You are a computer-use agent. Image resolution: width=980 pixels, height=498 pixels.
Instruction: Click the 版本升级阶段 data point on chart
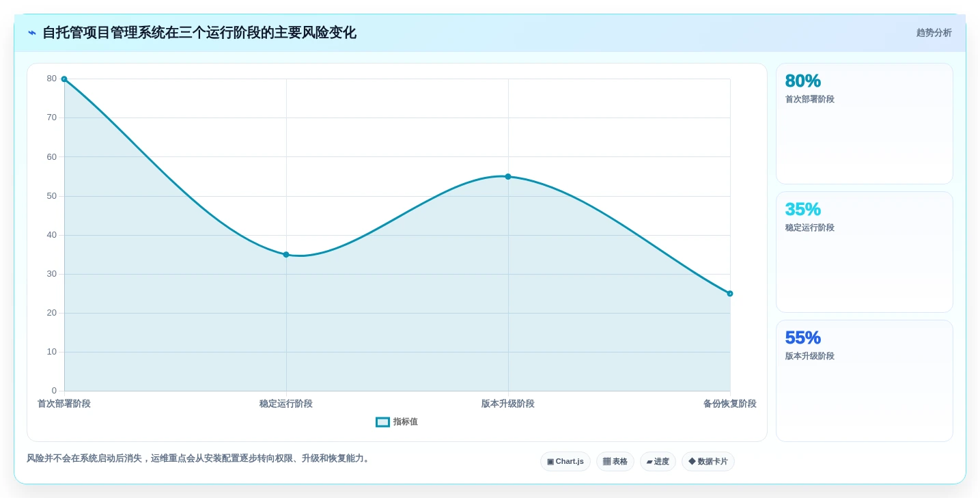tap(508, 177)
